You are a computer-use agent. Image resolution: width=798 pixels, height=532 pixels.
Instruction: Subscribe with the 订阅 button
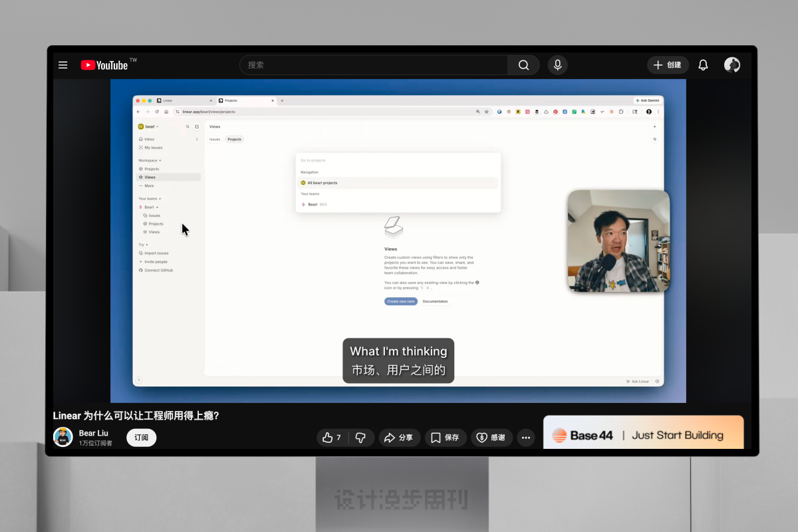tap(141, 438)
